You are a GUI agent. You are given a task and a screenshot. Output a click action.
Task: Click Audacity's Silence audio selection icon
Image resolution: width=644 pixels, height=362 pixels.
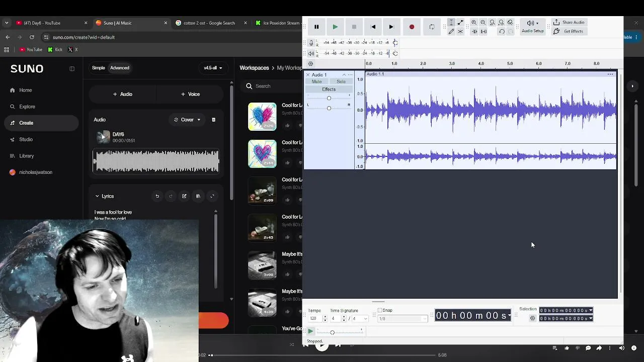pos(484,32)
